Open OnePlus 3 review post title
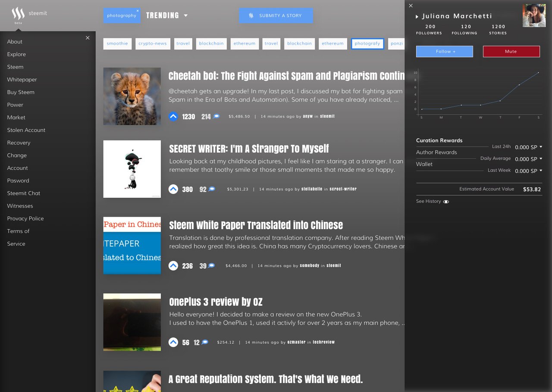This screenshot has width=552, height=392. point(216,302)
